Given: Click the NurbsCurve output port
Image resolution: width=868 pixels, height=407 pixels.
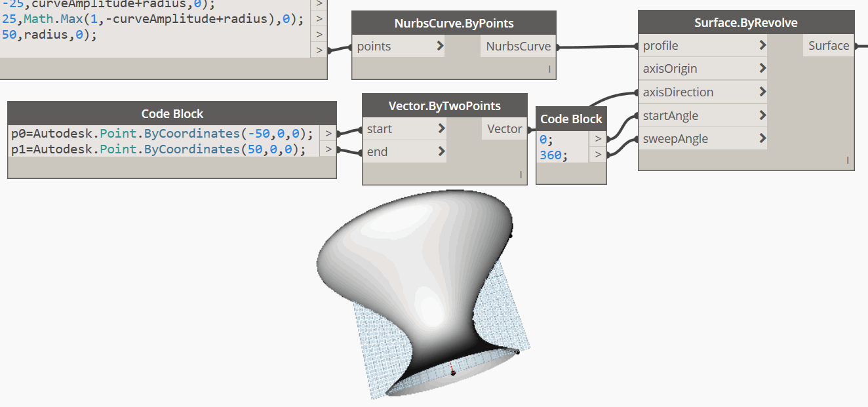Looking at the screenshot, I should [x=519, y=47].
